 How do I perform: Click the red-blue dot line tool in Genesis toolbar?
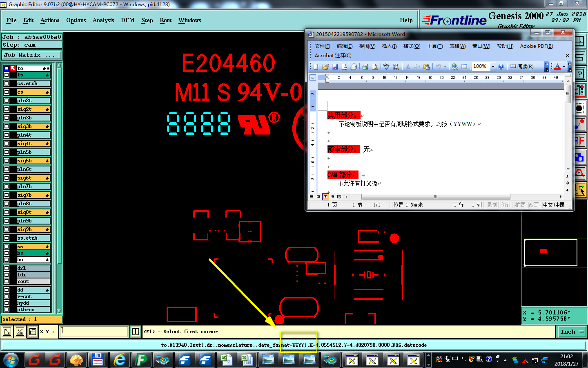[580, 124]
